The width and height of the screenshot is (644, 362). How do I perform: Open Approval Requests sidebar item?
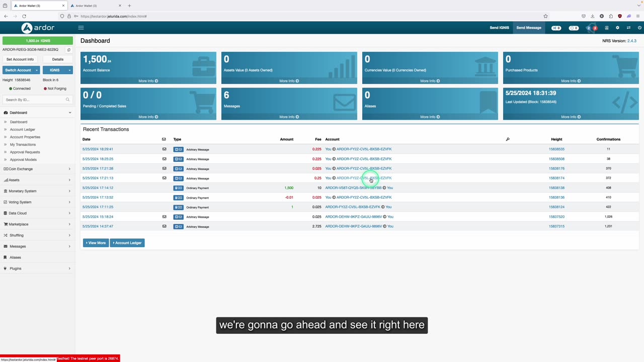[x=25, y=152]
